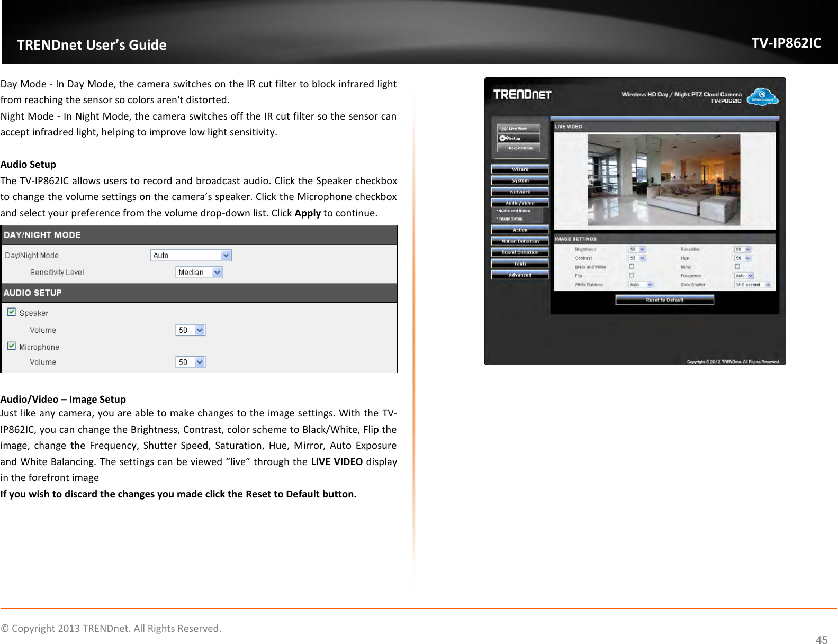Screen dimensions: 838x644
Task: Click the live video preview image
Action: coord(664,180)
